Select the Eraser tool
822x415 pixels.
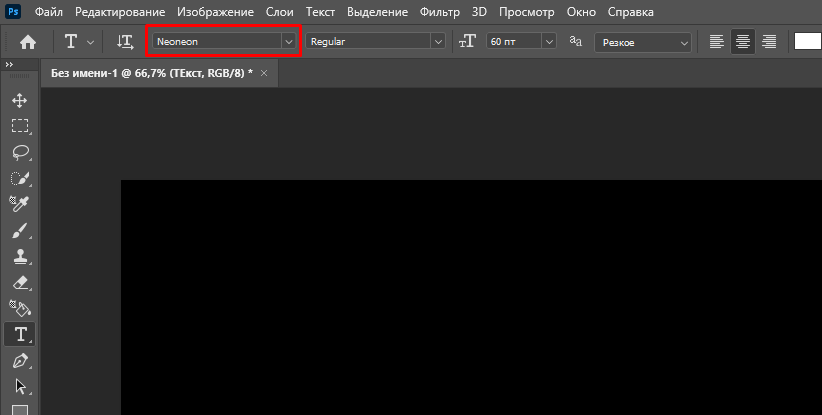coord(20,283)
